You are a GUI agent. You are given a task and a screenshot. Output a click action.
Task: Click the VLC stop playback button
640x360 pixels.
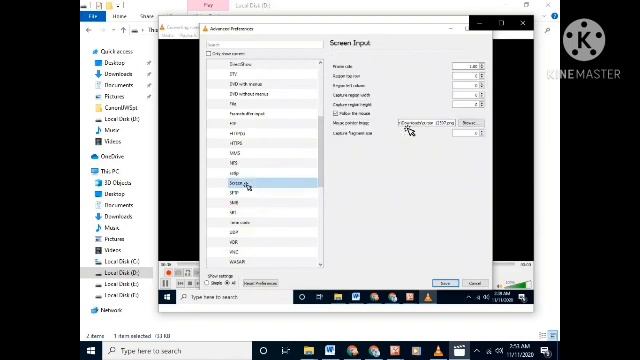pos(190,283)
